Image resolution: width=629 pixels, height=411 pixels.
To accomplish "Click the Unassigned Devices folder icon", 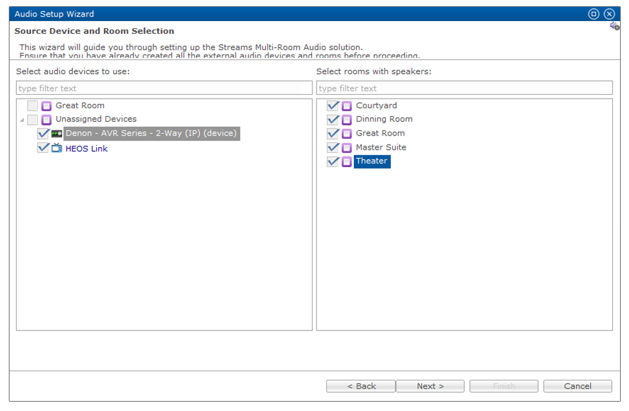I will coord(47,120).
